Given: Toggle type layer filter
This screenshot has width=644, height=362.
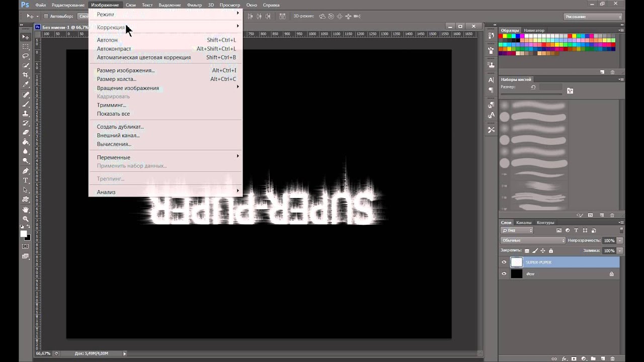Looking at the screenshot, I should point(576,230).
